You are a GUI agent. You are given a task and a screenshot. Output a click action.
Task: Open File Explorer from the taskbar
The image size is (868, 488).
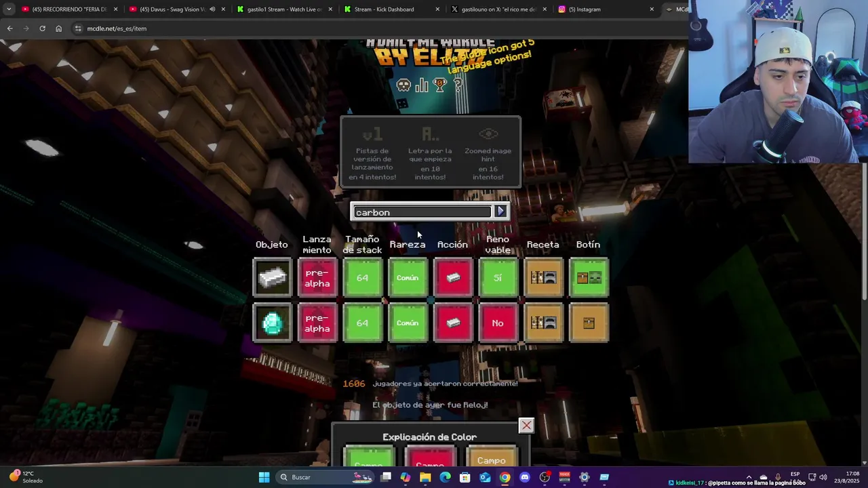(425, 477)
